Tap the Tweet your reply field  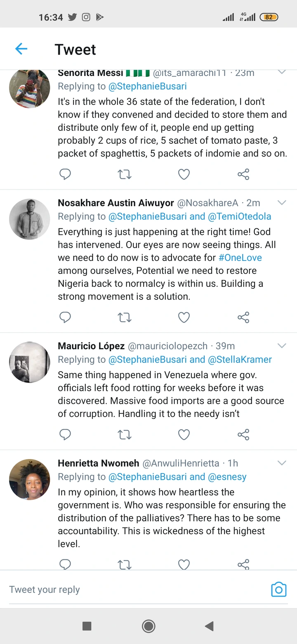point(124,590)
